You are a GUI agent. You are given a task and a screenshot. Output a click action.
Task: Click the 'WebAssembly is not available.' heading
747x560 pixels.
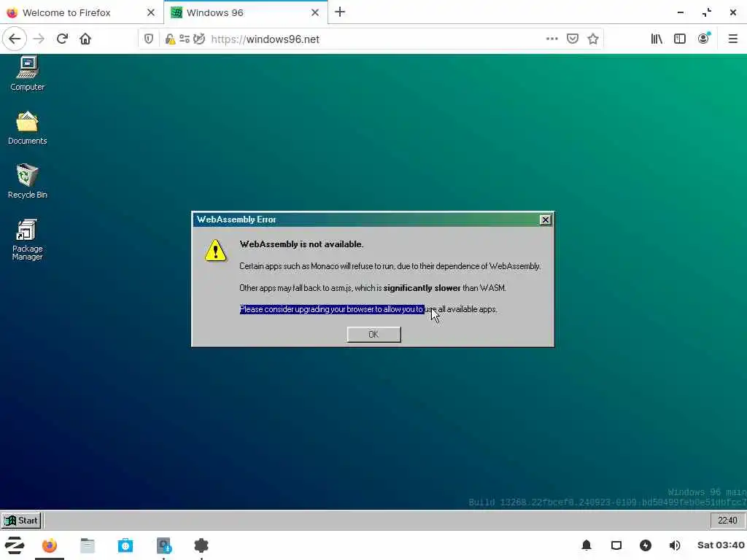tap(301, 244)
